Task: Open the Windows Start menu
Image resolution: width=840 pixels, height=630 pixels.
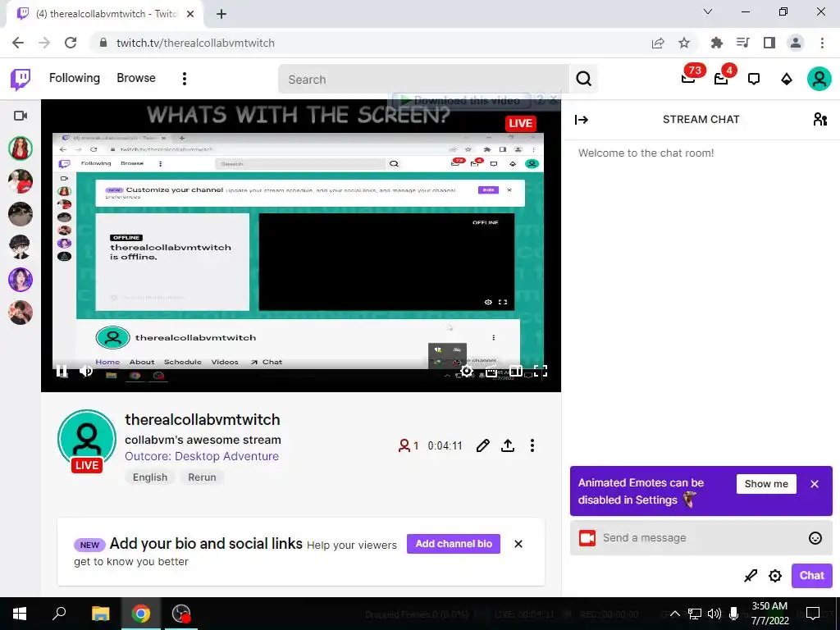Action: point(20,614)
